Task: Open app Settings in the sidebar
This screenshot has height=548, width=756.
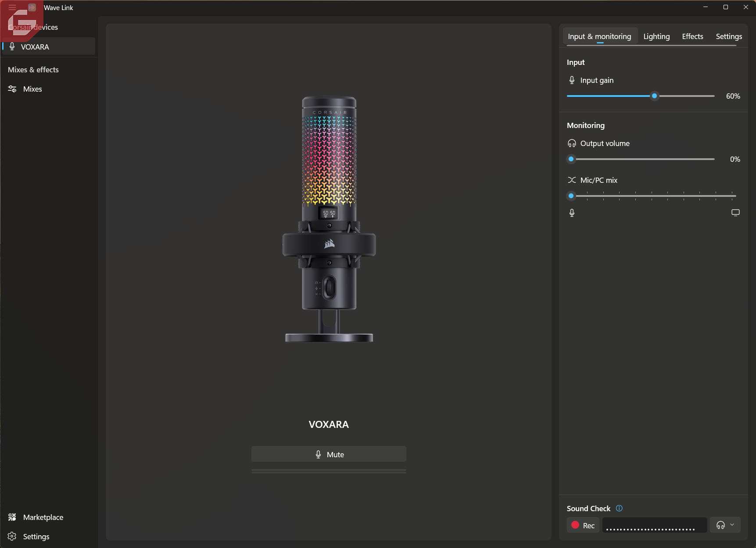Action: tap(49, 537)
